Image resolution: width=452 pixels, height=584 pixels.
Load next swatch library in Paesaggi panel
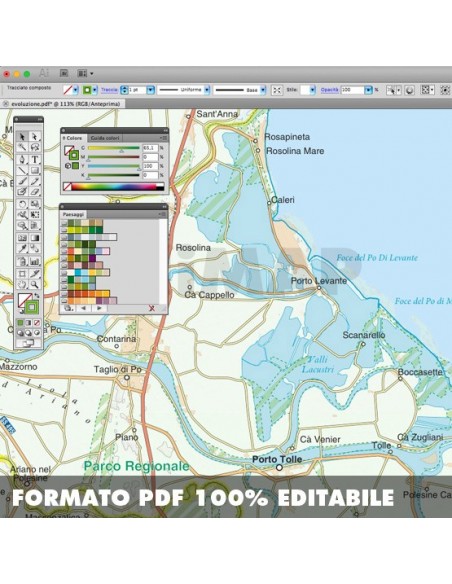click(99, 308)
